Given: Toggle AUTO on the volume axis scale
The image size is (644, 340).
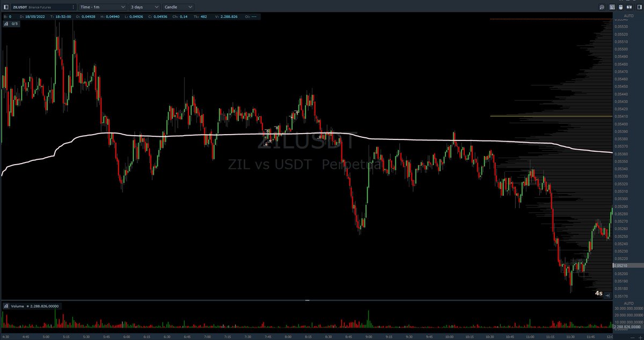Looking at the screenshot, I should [x=629, y=304].
